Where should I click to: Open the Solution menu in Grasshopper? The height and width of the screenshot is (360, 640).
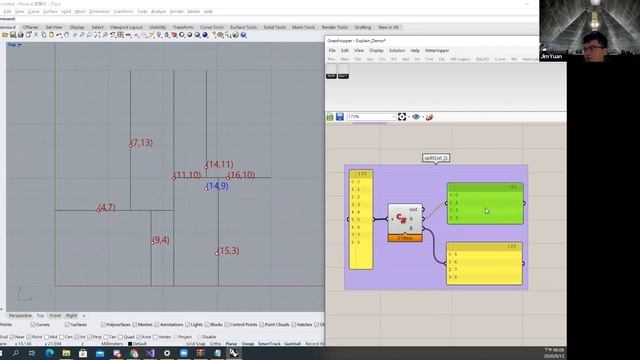point(397,50)
